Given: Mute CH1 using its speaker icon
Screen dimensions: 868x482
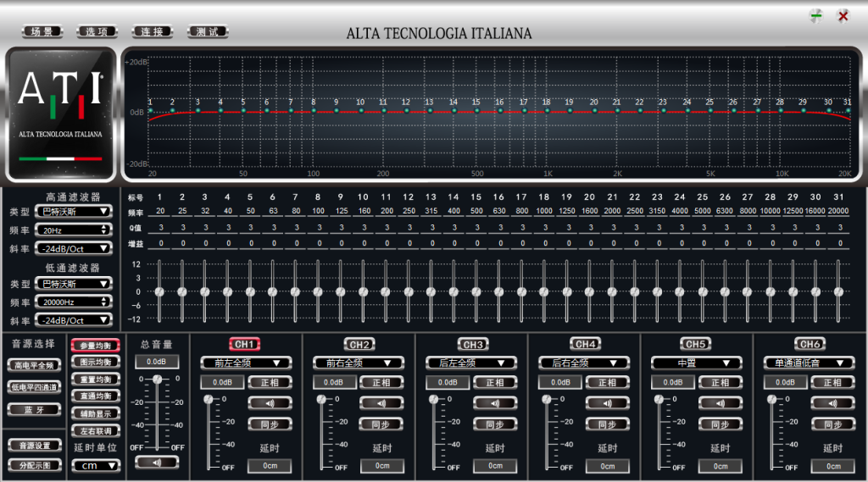Looking at the screenshot, I should (270, 403).
